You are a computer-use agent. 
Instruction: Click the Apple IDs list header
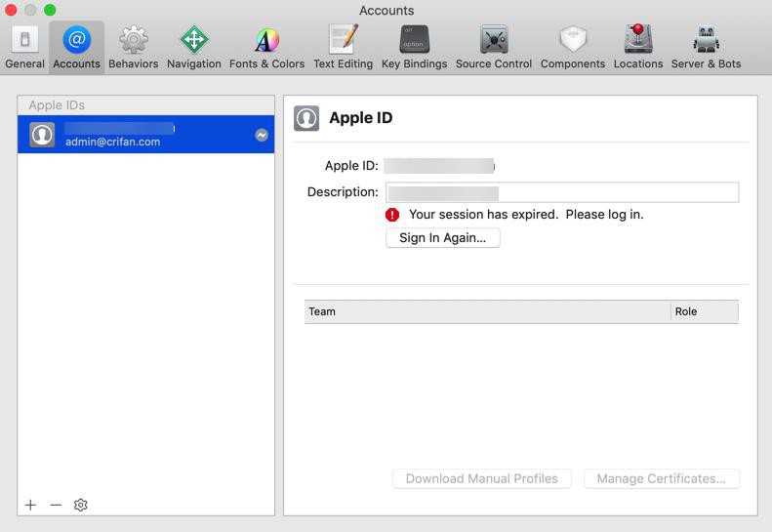click(x=145, y=105)
